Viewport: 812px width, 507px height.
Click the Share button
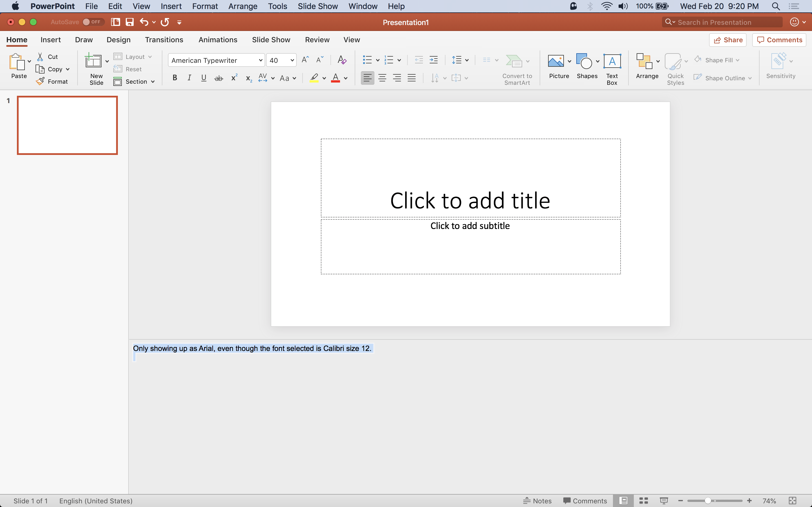[x=727, y=40]
